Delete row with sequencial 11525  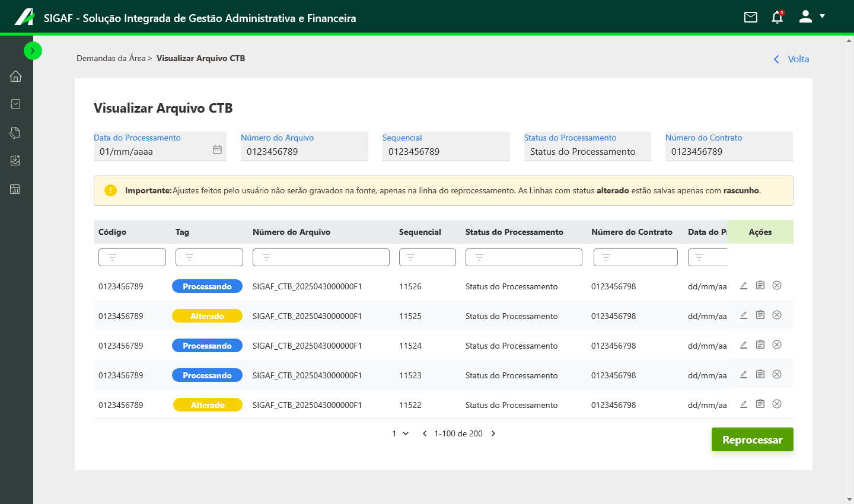click(777, 315)
